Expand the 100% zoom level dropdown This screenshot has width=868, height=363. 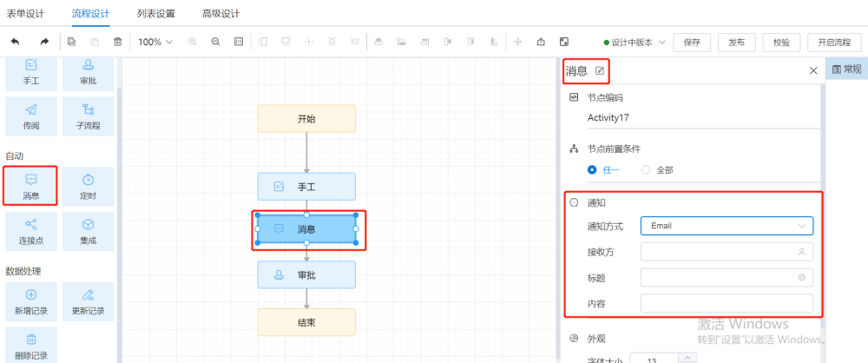point(155,42)
